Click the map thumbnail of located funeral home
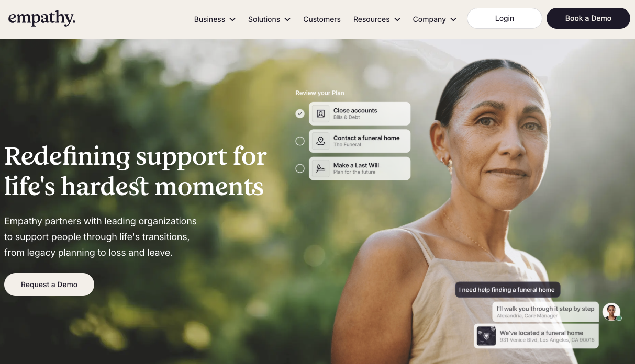The height and width of the screenshot is (364, 635). (x=486, y=336)
